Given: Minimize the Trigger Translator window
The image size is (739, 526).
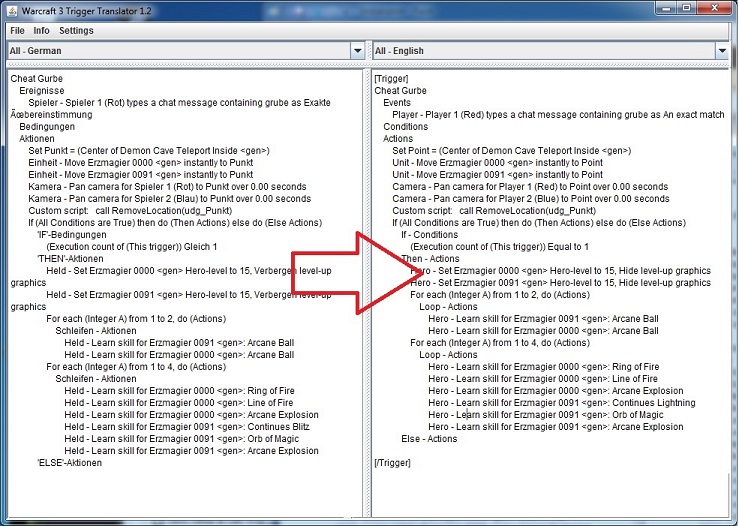Looking at the screenshot, I should click(666, 8).
